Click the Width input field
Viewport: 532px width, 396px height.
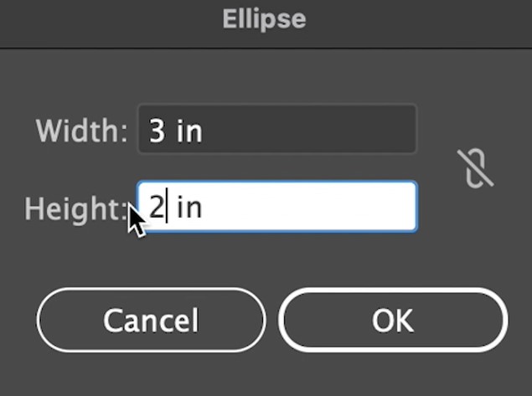[277, 129]
